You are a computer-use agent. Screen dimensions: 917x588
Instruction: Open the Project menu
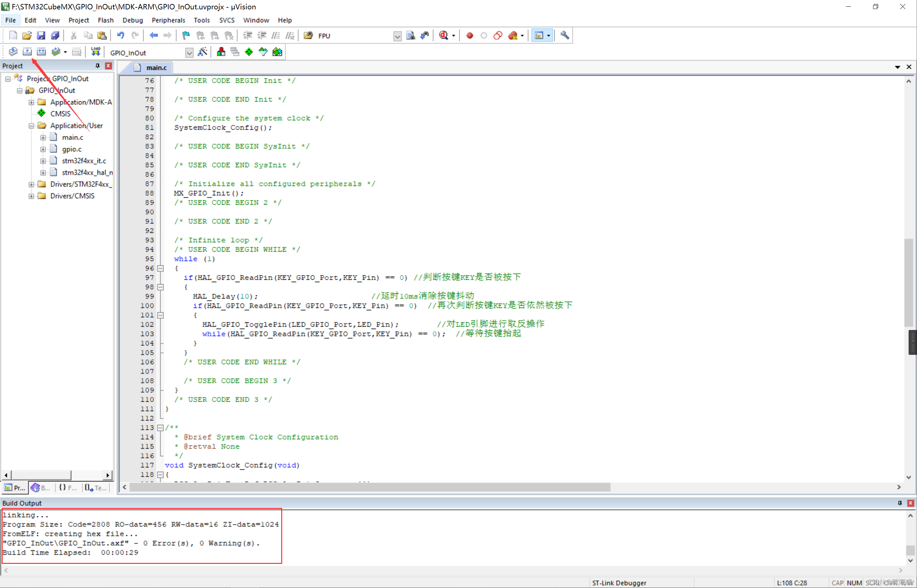79,20
